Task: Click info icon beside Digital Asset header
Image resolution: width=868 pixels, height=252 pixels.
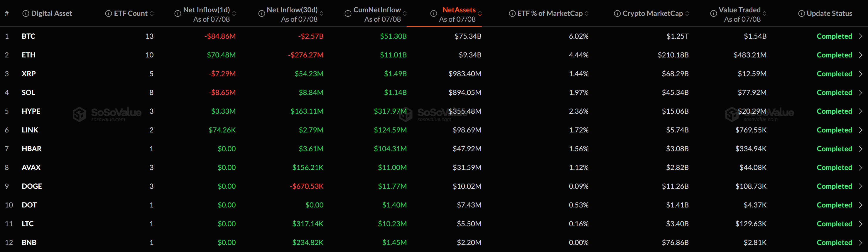Action: [x=26, y=13]
